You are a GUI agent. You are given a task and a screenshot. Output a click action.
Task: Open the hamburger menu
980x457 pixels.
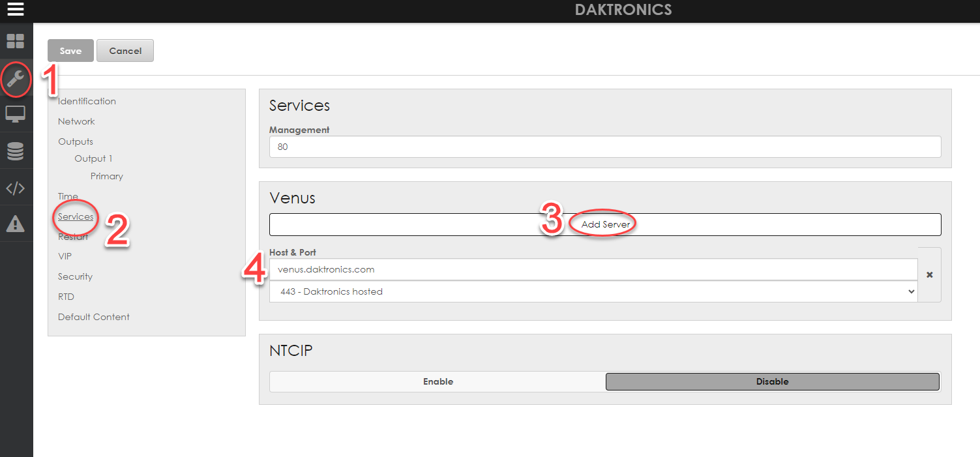click(15, 10)
